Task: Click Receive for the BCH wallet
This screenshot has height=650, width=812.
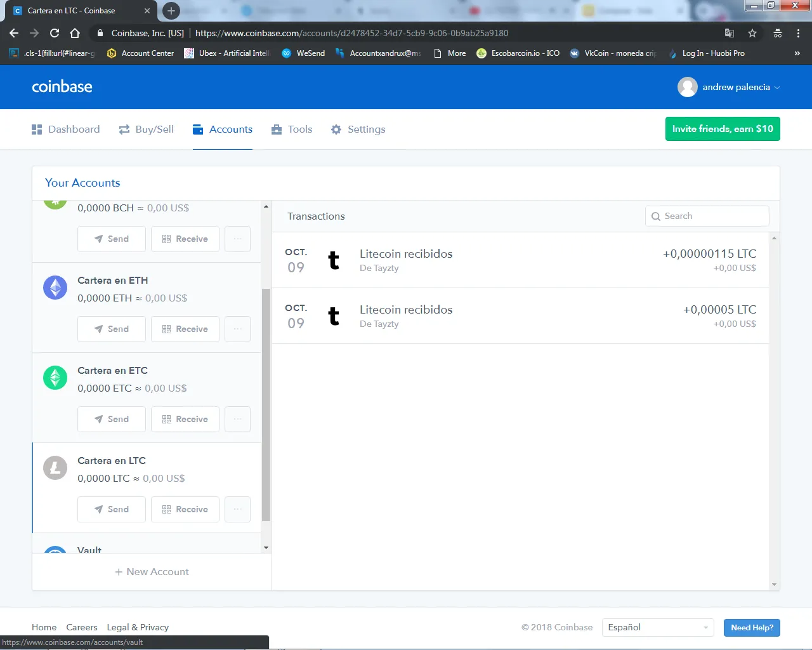Action: pyautogui.click(x=185, y=239)
